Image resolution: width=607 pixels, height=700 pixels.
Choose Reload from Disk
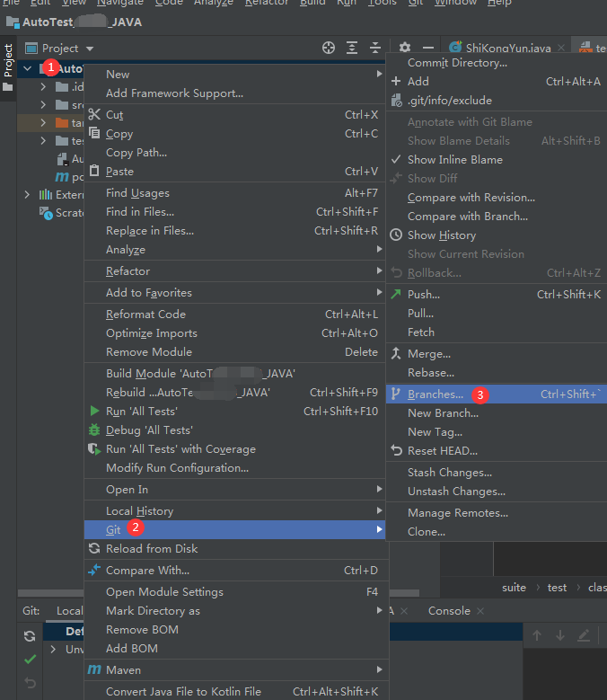pos(151,549)
